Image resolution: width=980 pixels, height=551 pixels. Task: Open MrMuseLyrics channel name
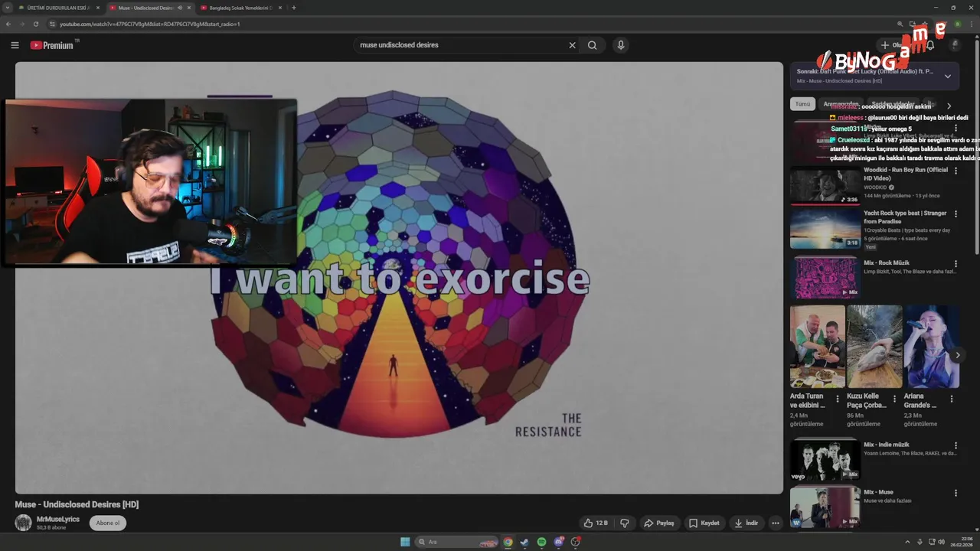[58, 520]
